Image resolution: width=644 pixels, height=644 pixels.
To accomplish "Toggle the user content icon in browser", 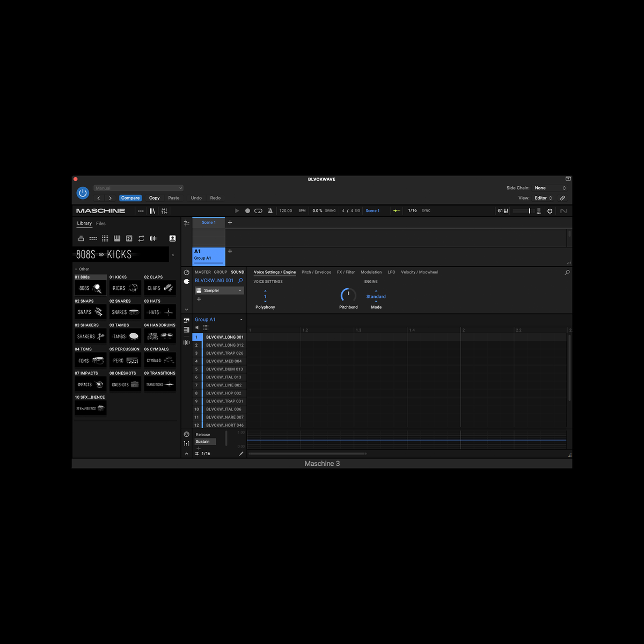I will click(x=172, y=238).
